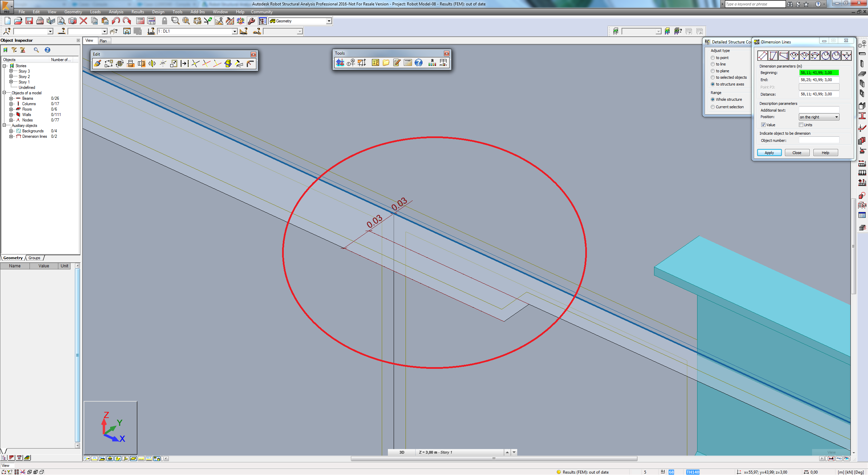868x475 pixels.
Task: Select the 'to point' radio button under Adjust type
Action: click(712, 58)
